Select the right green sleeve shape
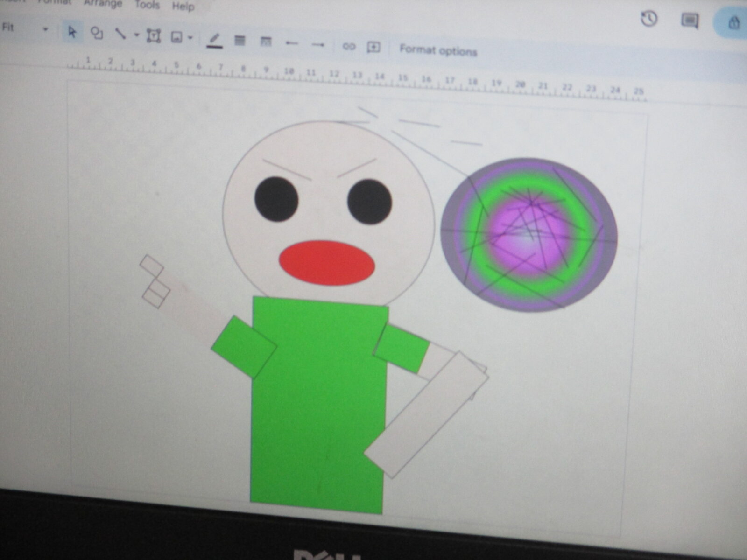This screenshot has height=560, width=747. (402, 347)
